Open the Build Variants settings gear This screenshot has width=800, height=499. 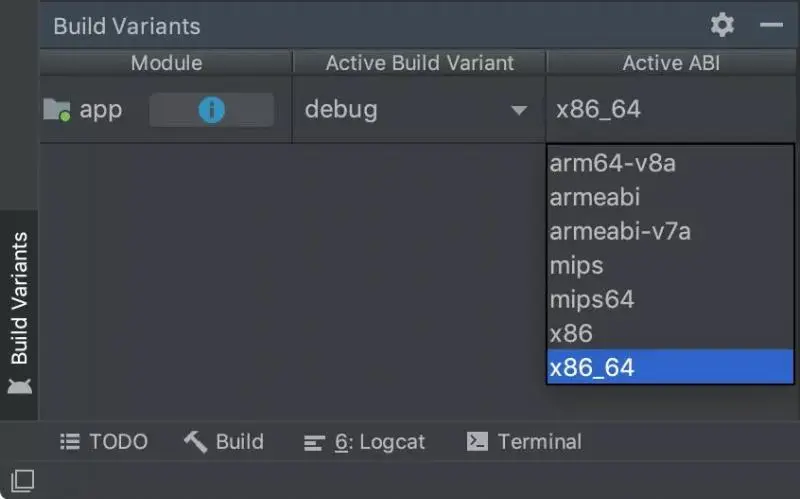tap(722, 25)
